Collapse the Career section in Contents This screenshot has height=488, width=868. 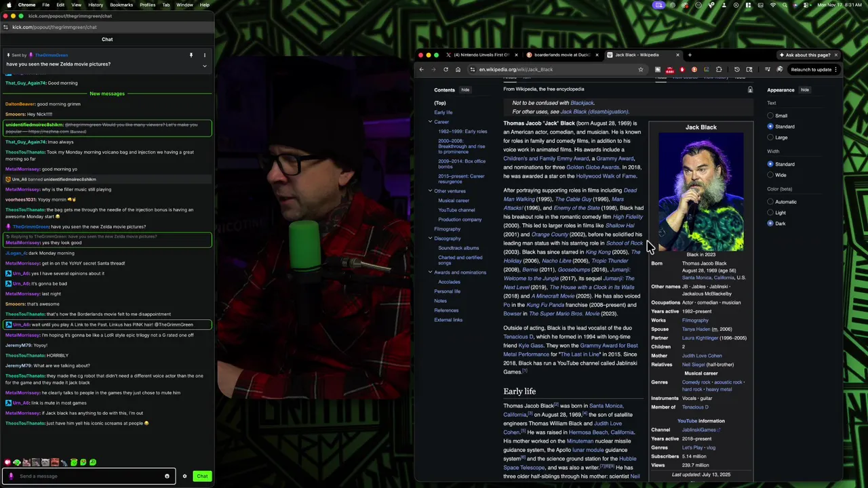click(x=430, y=122)
